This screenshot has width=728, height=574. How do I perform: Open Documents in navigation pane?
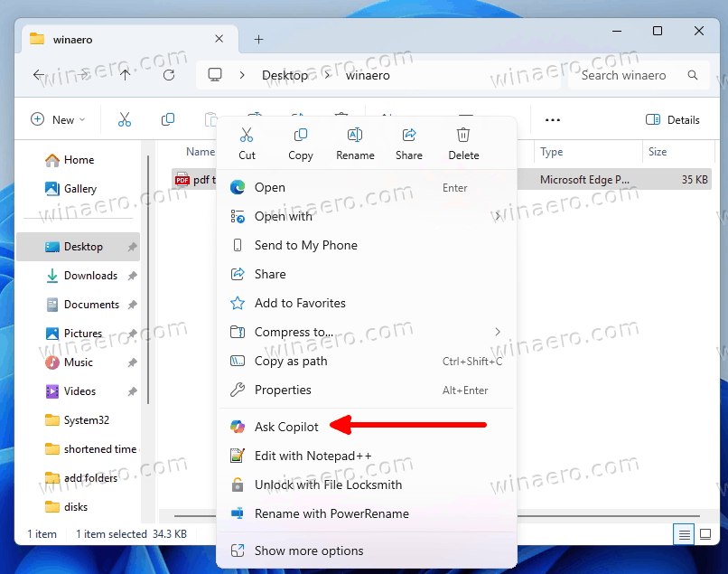tap(78, 305)
